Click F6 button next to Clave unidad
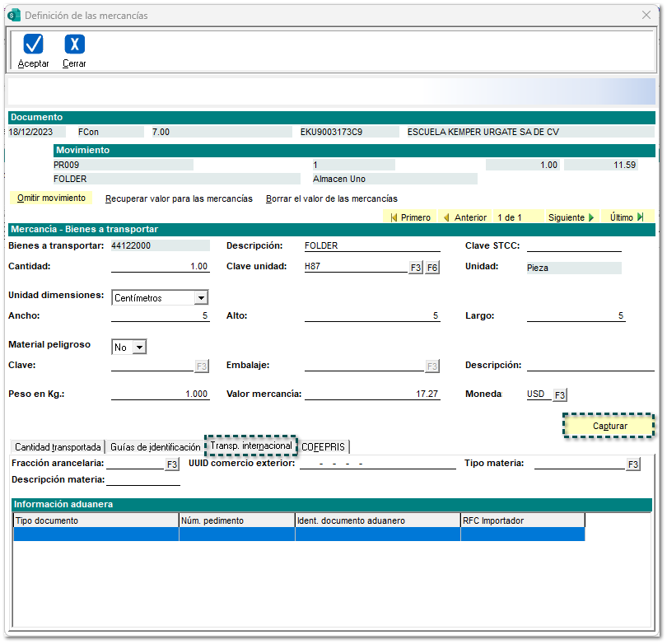Viewport: 667px width, 644px height. [x=431, y=268]
